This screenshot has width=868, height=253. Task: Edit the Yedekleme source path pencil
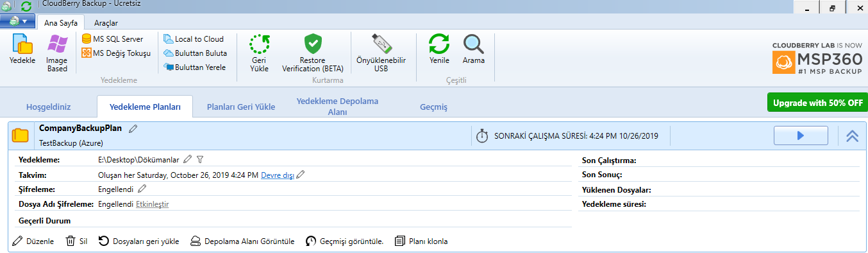(188, 159)
